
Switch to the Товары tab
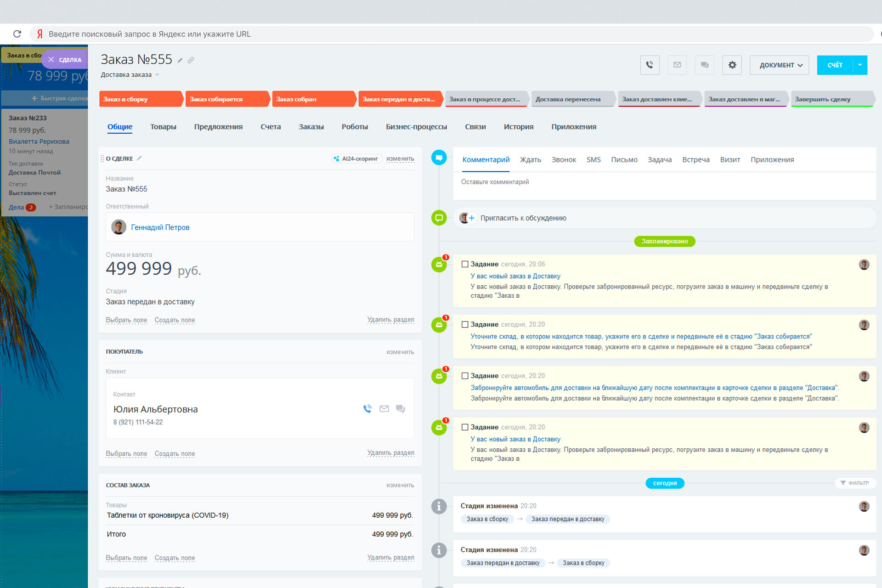163,127
